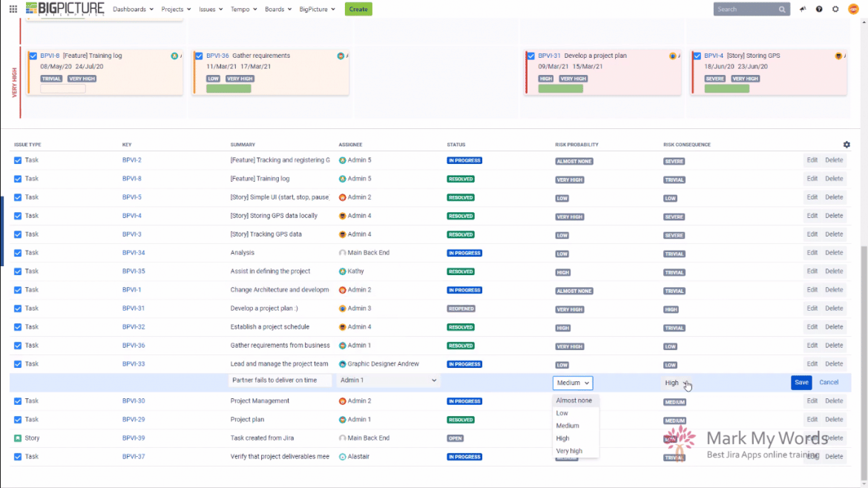Click the search magnifier icon
This screenshot has height=488, width=868.
click(782, 10)
